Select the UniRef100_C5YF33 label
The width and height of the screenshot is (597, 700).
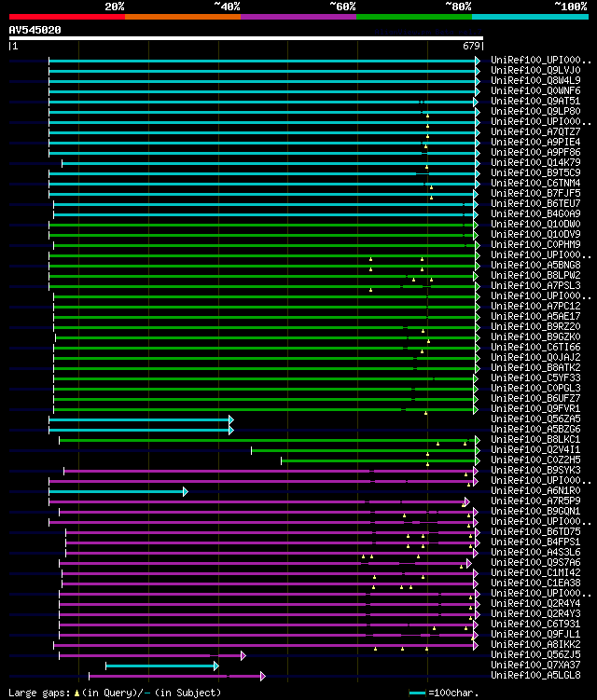(535, 377)
